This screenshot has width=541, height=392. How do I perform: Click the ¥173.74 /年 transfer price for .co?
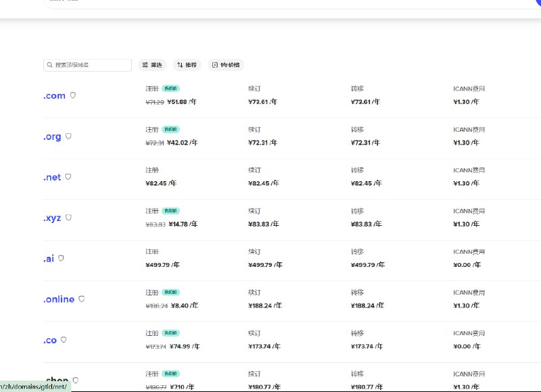point(367,346)
